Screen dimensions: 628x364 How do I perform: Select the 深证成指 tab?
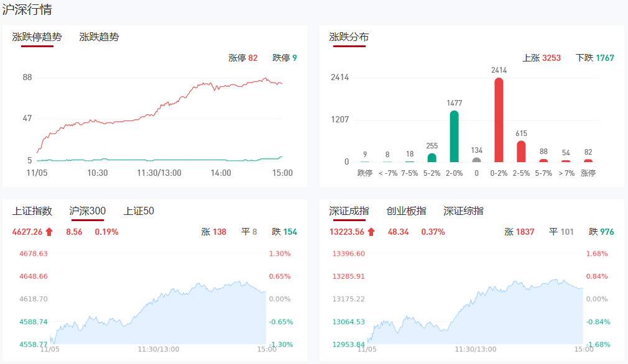349,211
